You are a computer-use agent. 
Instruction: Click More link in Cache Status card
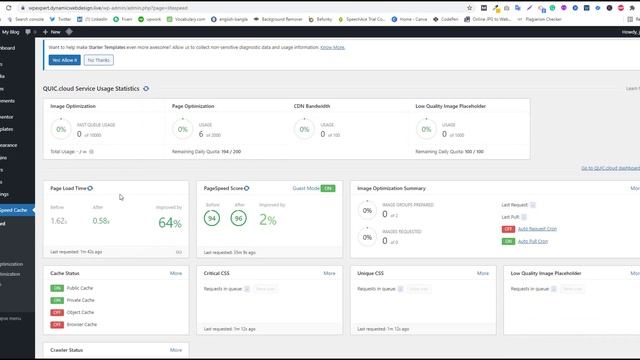click(176, 273)
